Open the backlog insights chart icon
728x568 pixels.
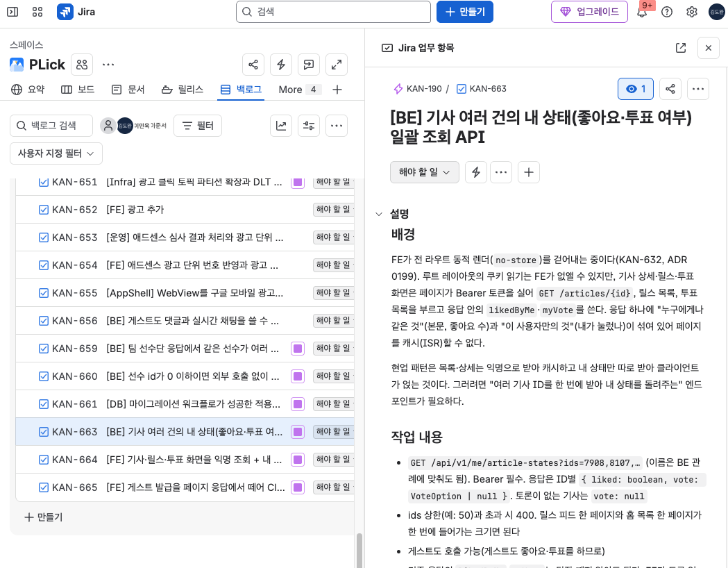click(x=281, y=126)
